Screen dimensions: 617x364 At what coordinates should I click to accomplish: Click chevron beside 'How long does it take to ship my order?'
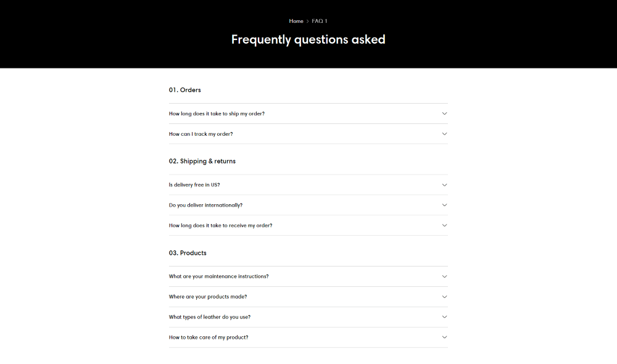(444, 114)
